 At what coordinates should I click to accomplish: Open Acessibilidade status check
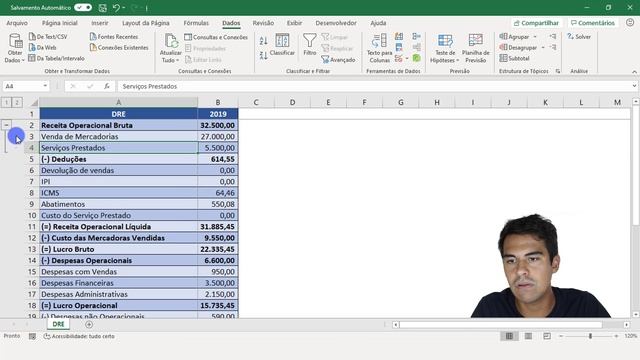(x=79, y=336)
